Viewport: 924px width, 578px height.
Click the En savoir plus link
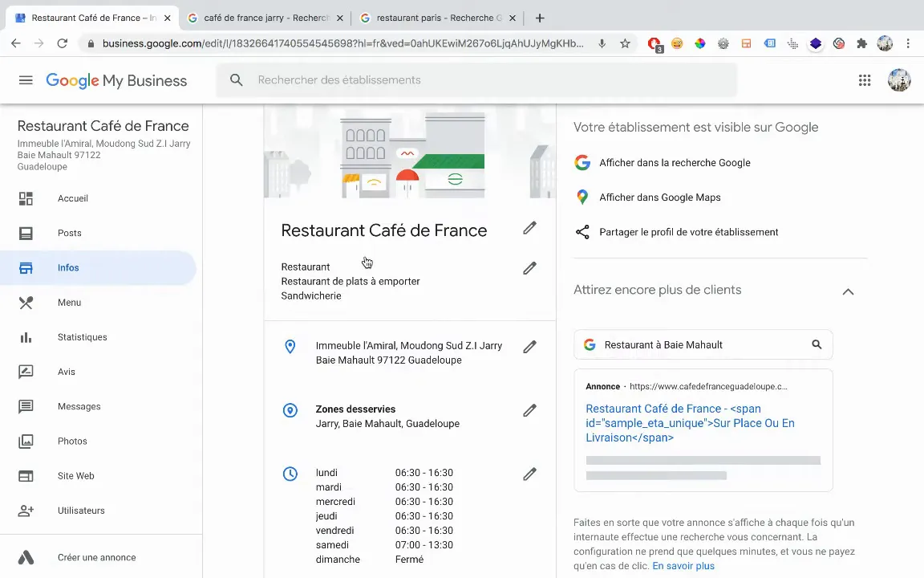(683, 566)
